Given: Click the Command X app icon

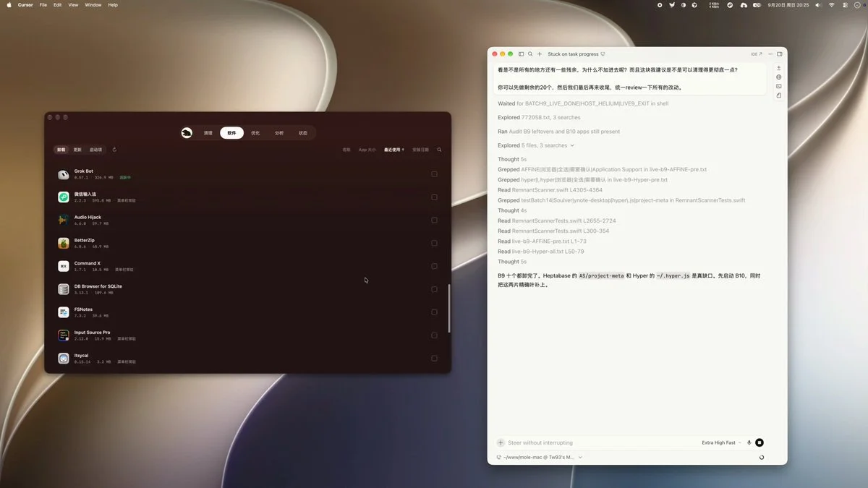Looking at the screenshot, I should click(x=64, y=266).
